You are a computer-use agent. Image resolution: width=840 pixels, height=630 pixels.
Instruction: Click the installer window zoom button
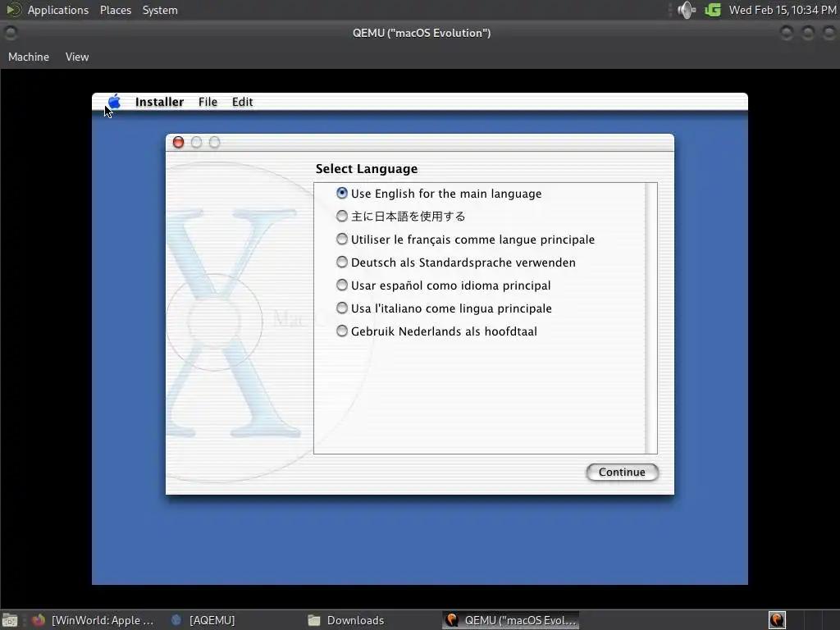point(214,142)
